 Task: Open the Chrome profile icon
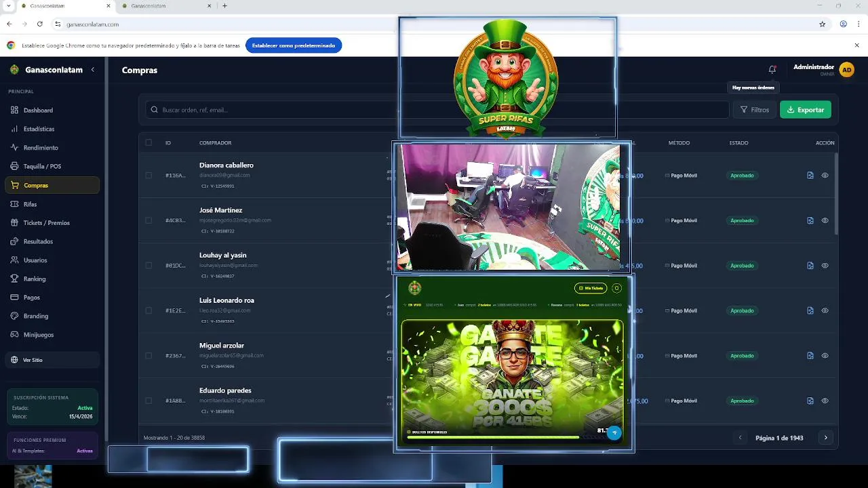coord(844,24)
